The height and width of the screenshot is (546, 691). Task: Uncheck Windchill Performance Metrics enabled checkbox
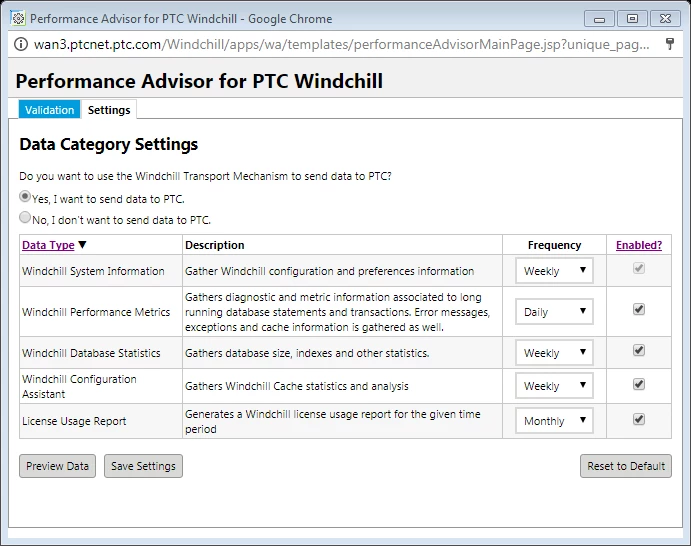639,309
